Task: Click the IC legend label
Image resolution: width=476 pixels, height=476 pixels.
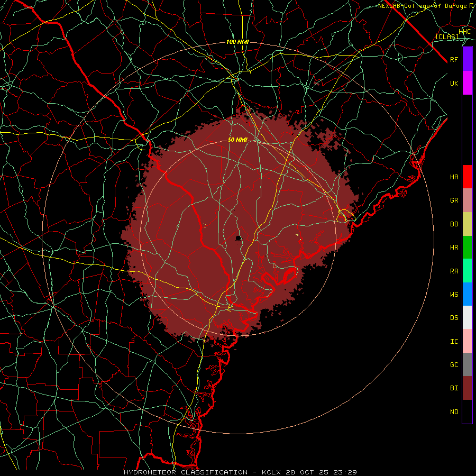Action: 454,342
